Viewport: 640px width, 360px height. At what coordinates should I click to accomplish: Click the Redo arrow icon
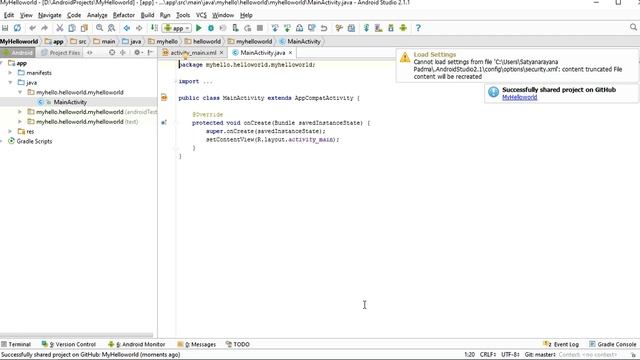tap(44, 28)
